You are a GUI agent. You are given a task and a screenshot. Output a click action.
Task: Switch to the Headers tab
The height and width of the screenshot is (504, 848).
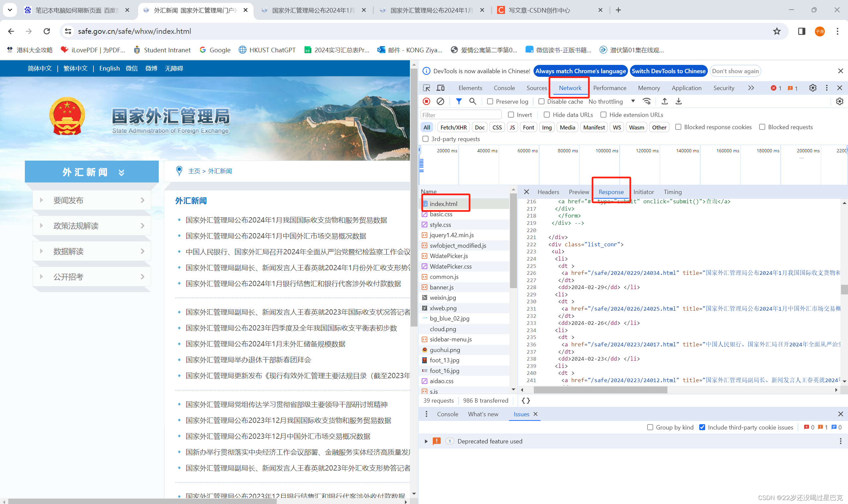tap(548, 192)
